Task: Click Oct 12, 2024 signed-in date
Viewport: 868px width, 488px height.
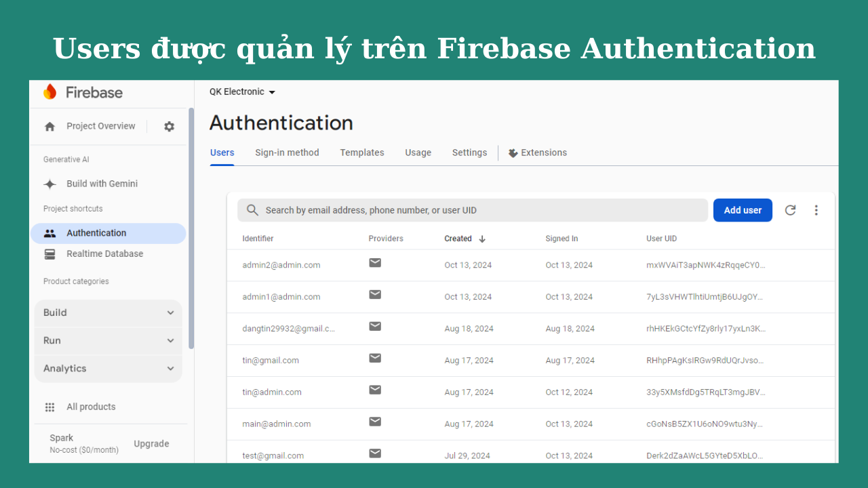Action: [569, 392]
